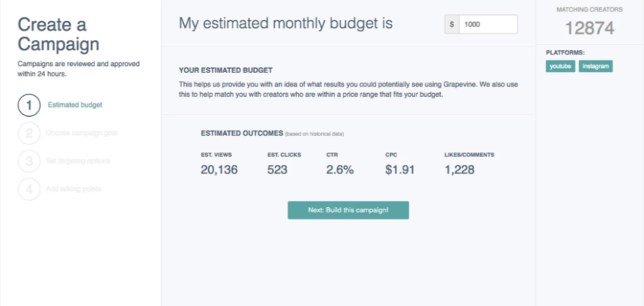Select the Likes/Comments value 1,228
The width and height of the screenshot is (644, 306).
[x=459, y=170]
